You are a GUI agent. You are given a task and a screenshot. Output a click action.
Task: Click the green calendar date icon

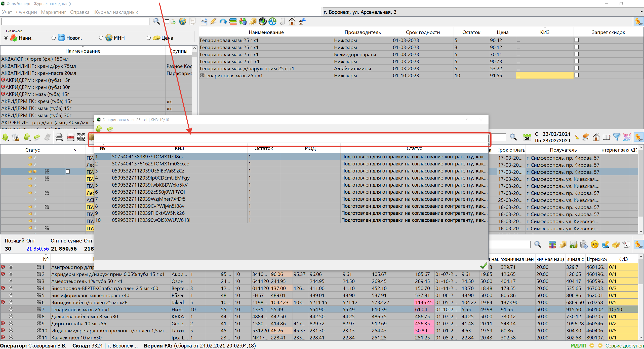(527, 137)
